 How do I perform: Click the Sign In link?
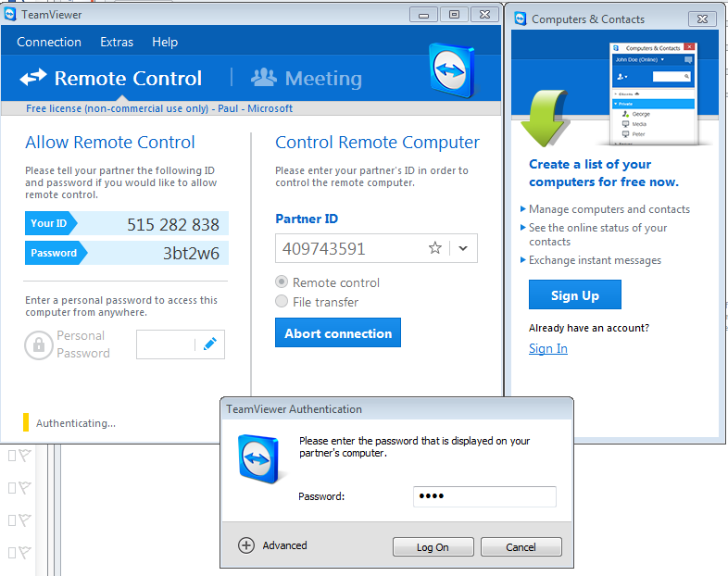coord(548,348)
